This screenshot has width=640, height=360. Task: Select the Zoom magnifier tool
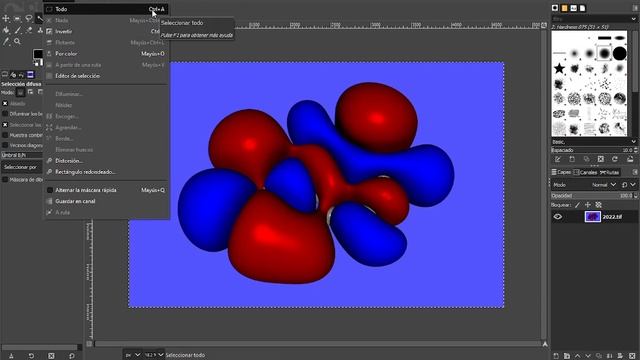pyautogui.click(x=17, y=42)
